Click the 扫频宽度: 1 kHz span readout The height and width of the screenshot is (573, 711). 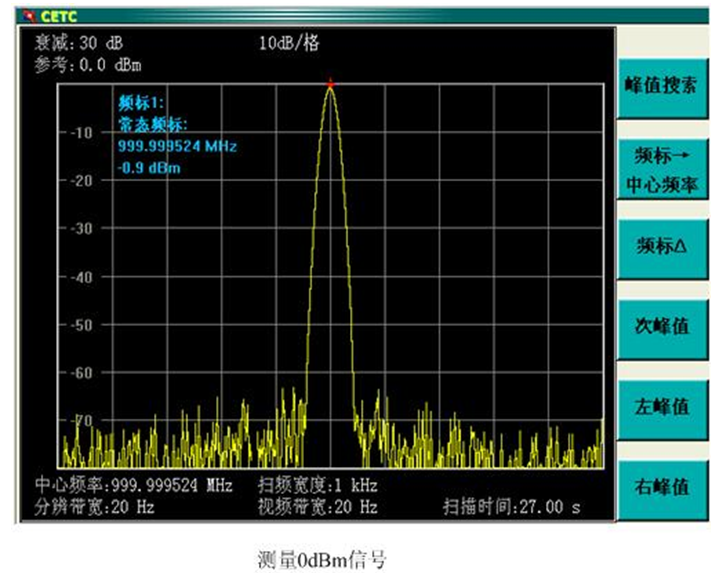coord(318,486)
